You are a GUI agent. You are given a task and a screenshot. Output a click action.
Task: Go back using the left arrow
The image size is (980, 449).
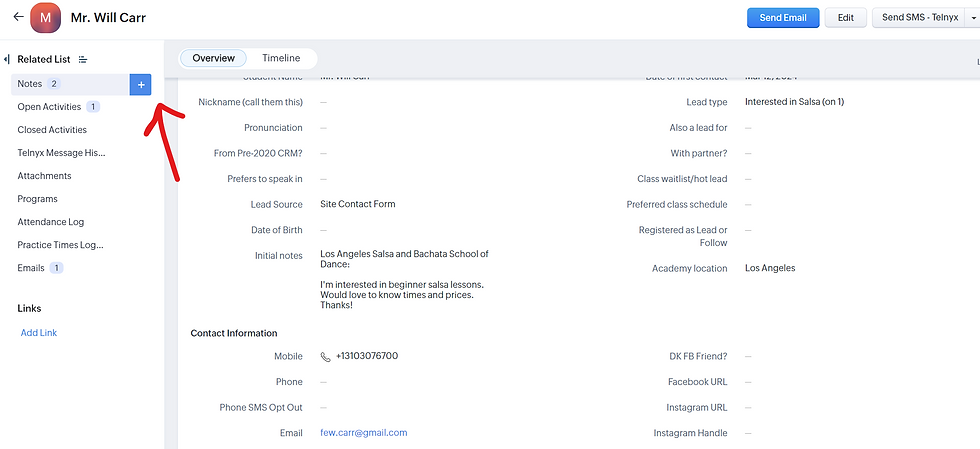pos(18,17)
